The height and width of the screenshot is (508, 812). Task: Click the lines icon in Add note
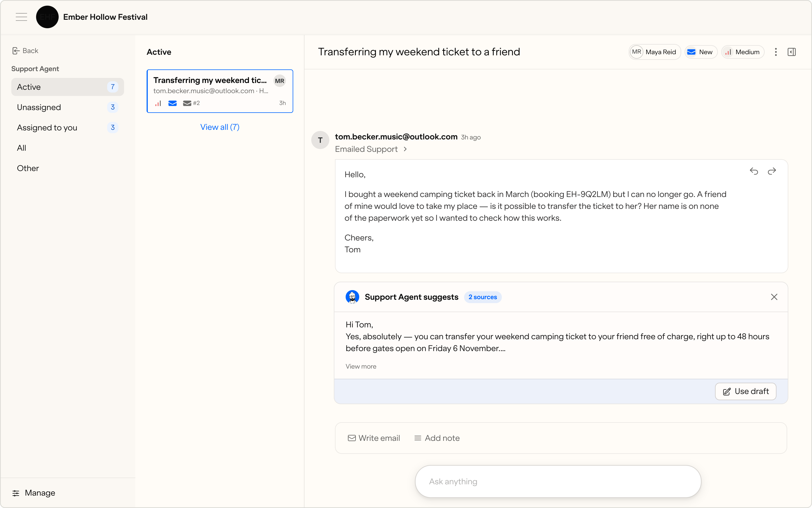click(x=418, y=438)
